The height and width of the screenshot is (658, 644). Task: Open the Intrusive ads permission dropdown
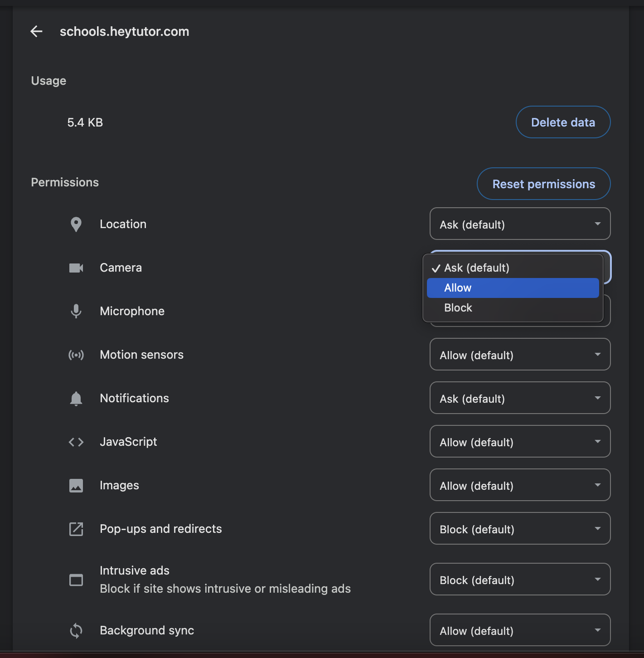tap(520, 579)
